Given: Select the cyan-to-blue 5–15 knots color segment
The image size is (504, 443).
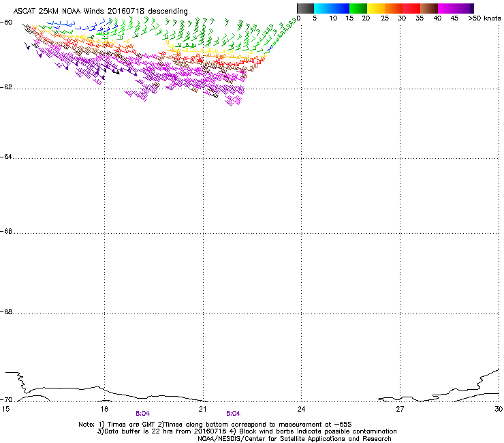Looking at the screenshot, I should pos(332,8).
